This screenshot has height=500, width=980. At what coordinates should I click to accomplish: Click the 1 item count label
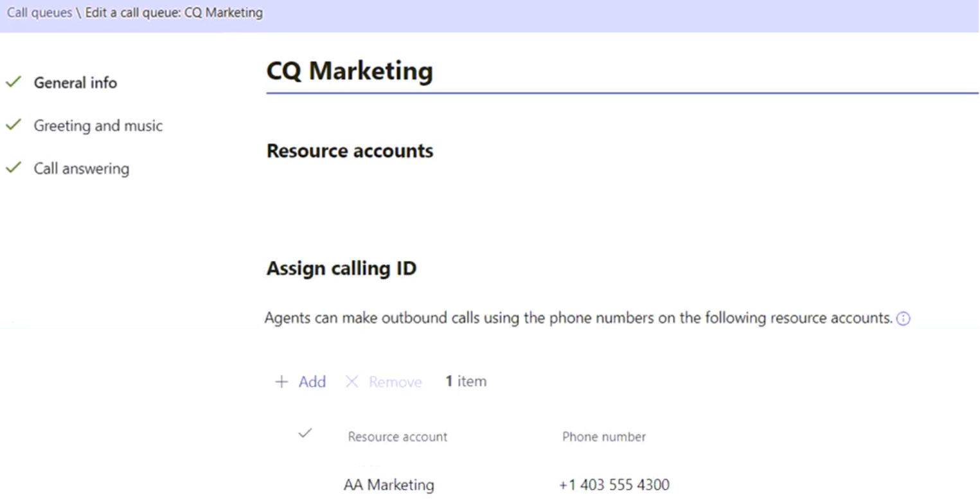(x=466, y=382)
